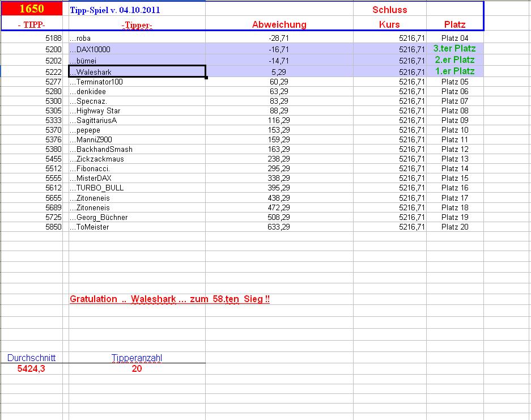Click the 5216,71 closing price in roba's row

pos(412,39)
